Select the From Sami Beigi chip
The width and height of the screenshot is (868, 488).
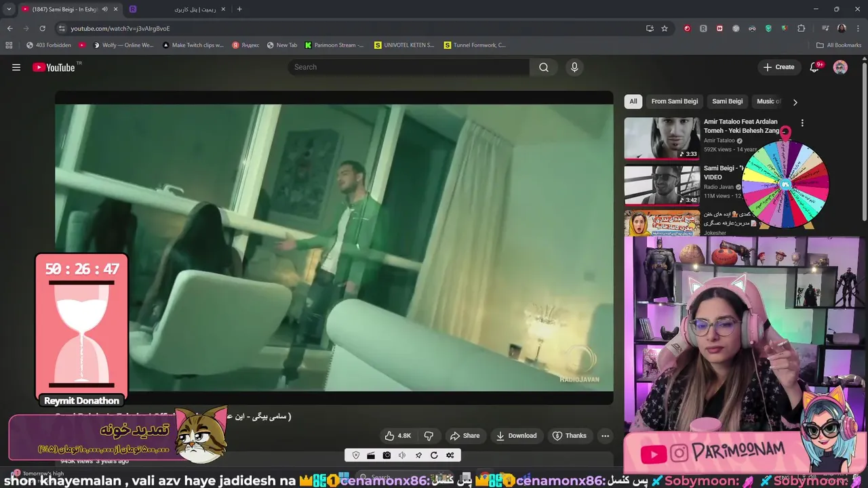pyautogui.click(x=674, y=102)
